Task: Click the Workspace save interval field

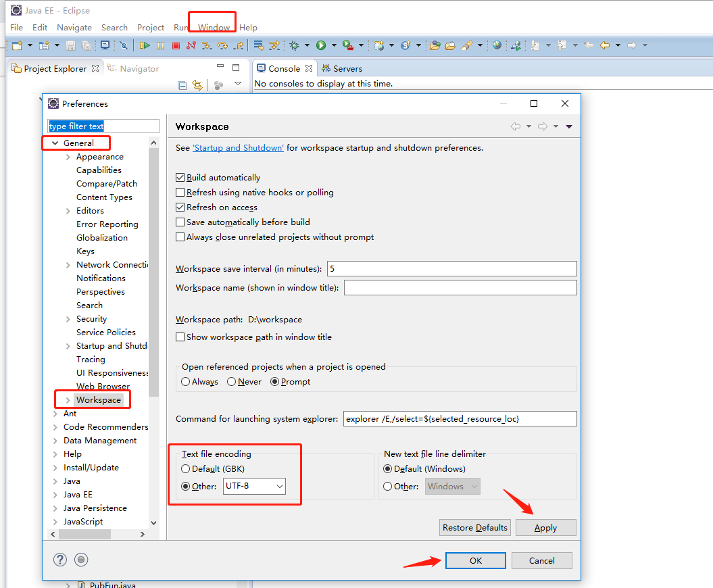Action: click(x=452, y=269)
